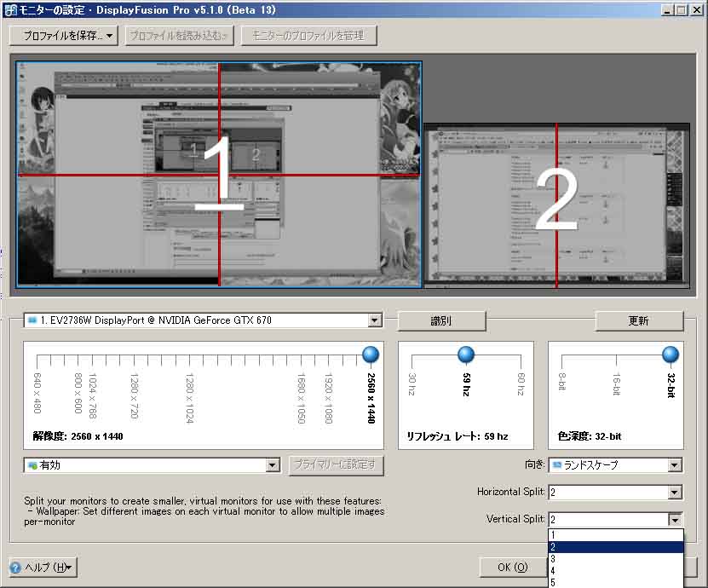Click the 識別 identify button

(x=441, y=320)
